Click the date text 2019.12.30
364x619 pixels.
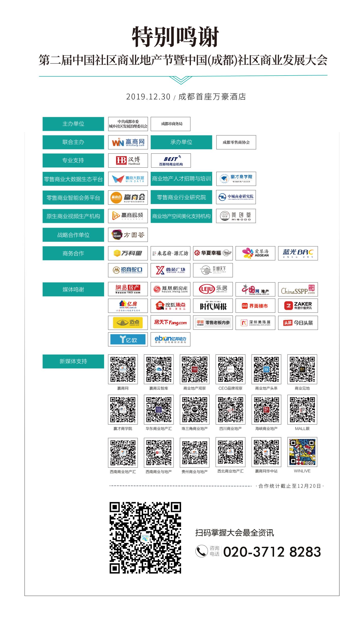(148, 97)
